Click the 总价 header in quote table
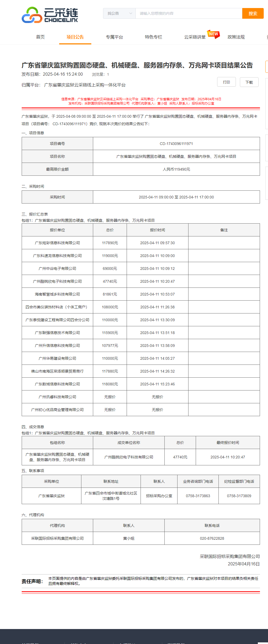This screenshot has width=268, height=644. tap(110, 230)
